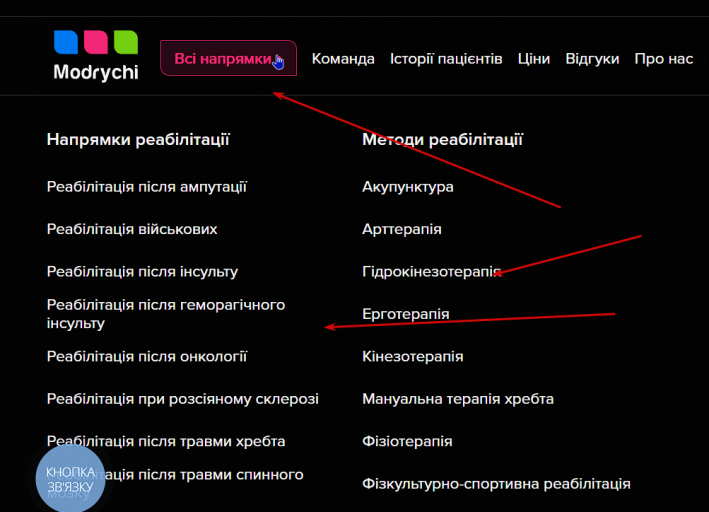Screen dimensions: 709x512
Task: Open Фізкультурно-спортивна реабілітація link
Action: (496, 484)
